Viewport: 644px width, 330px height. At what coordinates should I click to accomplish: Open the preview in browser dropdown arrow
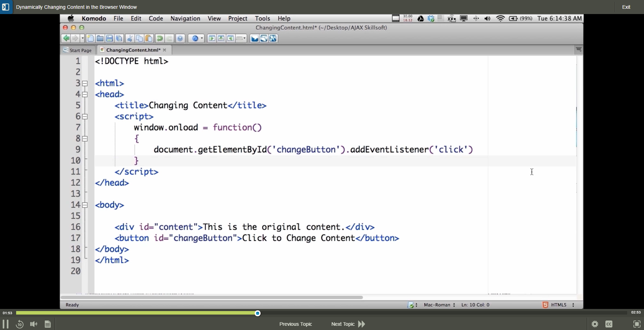click(x=202, y=39)
